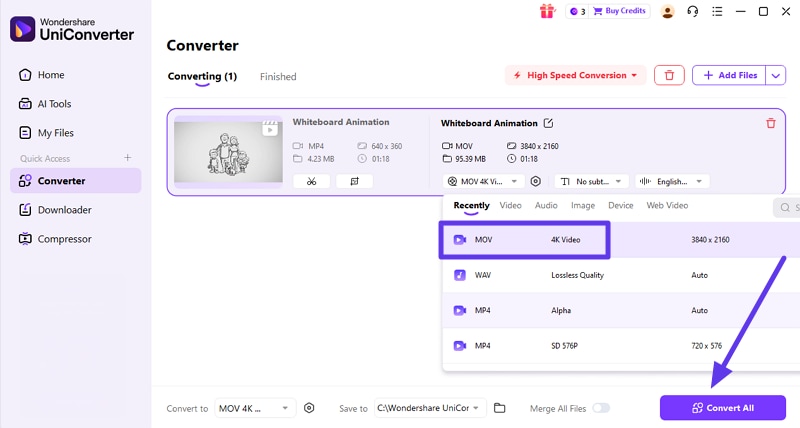Image resolution: width=800 pixels, height=428 pixels.
Task: Open the No subtitle dropdown
Action: pyautogui.click(x=591, y=182)
